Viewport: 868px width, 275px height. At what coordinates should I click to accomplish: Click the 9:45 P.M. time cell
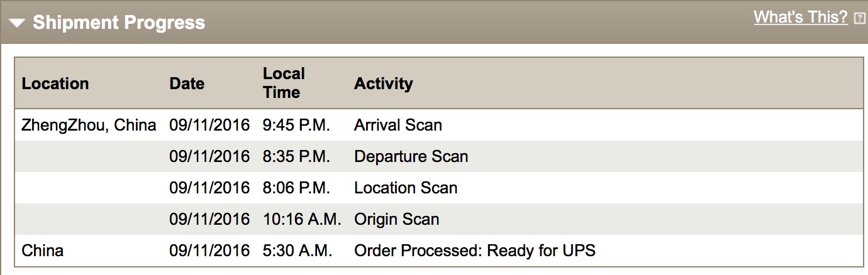296,125
